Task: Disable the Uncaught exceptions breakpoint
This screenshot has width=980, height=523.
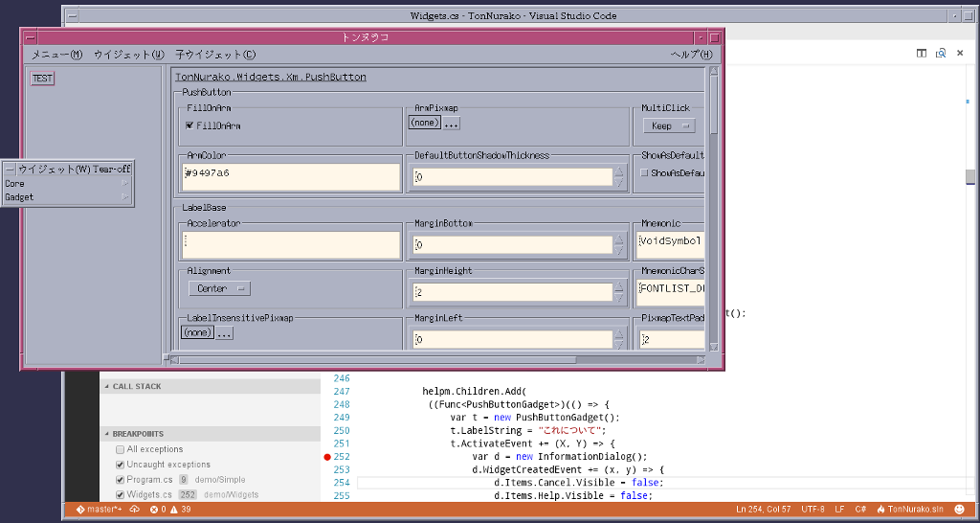Action: pos(120,465)
